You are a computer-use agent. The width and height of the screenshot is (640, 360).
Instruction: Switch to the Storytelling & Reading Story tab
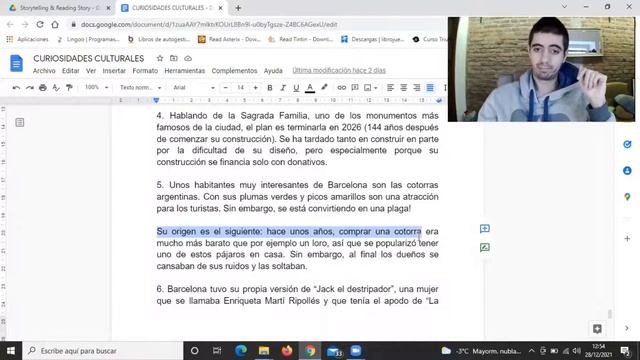pyautogui.click(x=60, y=8)
